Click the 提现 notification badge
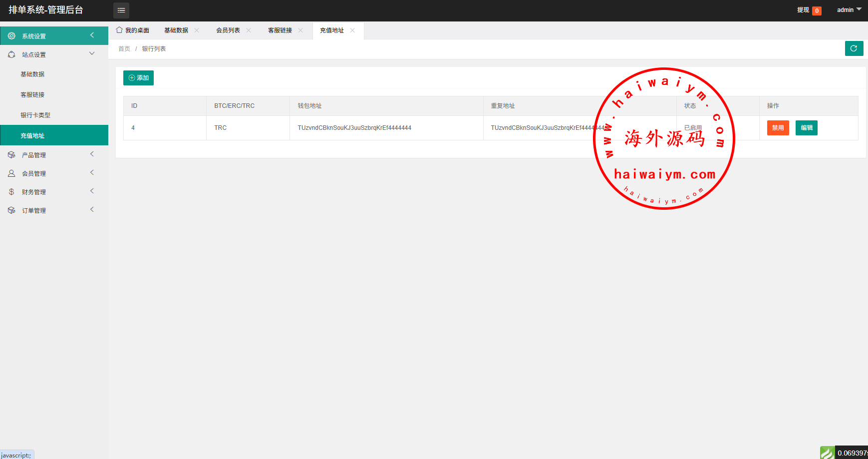Screen dimensions: 868x459 click(817, 10)
